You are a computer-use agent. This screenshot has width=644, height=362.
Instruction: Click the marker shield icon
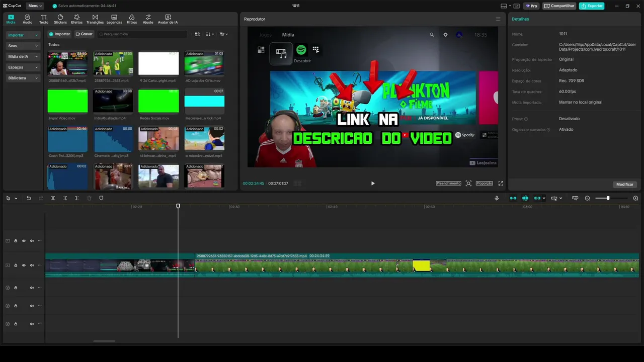tap(101, 198)
